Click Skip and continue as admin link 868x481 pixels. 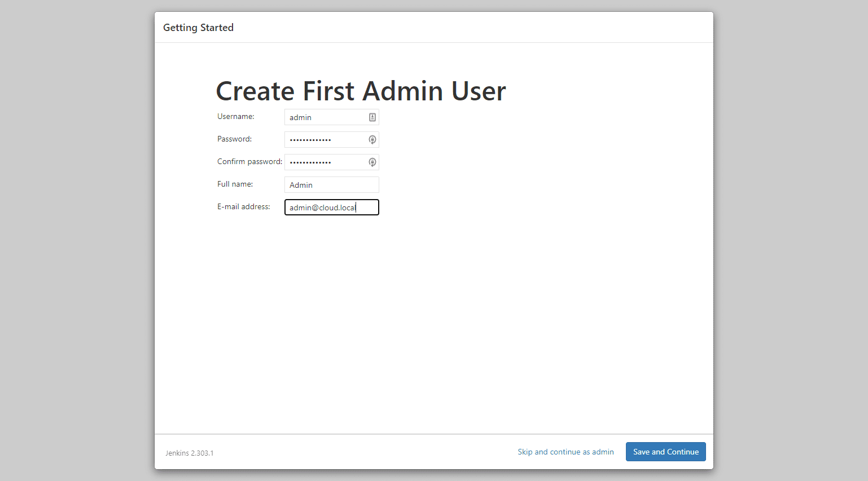click(x=565, y=452)
